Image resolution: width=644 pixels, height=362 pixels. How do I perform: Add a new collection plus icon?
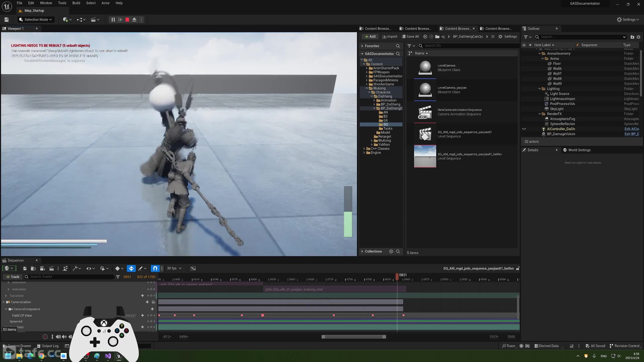(x=391, y=251)
